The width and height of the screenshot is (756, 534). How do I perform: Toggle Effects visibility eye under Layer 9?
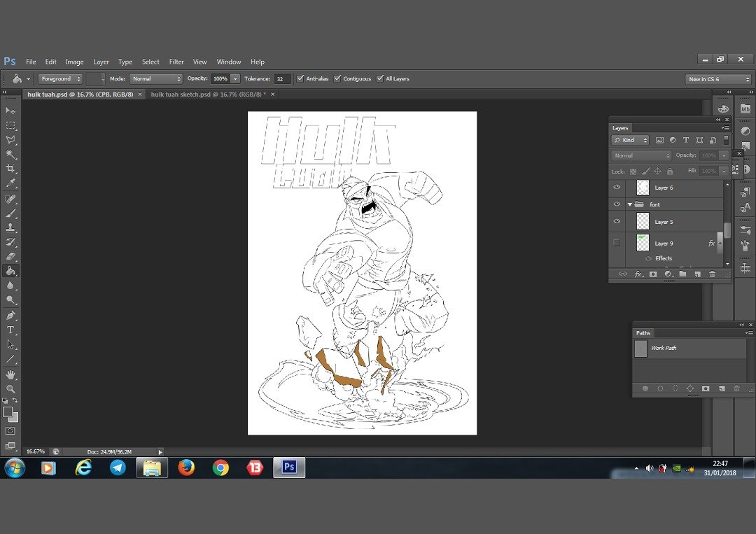648,258
